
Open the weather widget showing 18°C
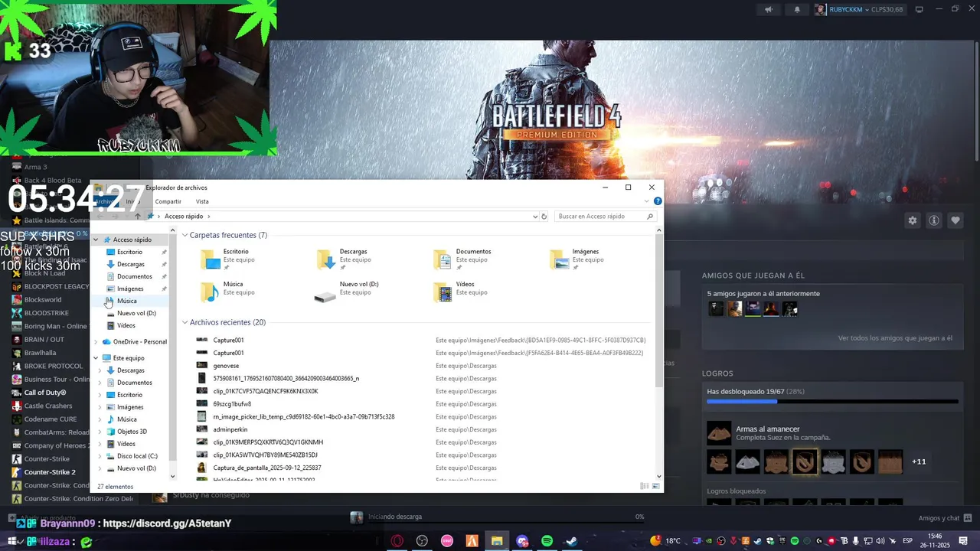665,541
